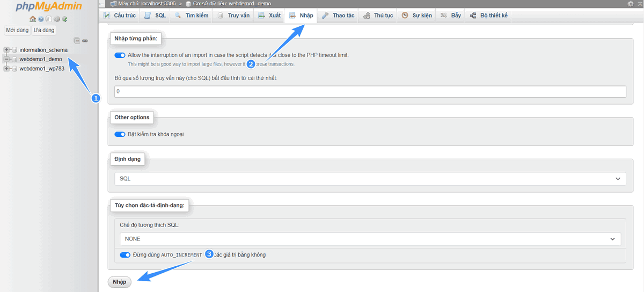Click the Other options heading
The width and height of the screenshot is (644, 292).
pos(132,117)
